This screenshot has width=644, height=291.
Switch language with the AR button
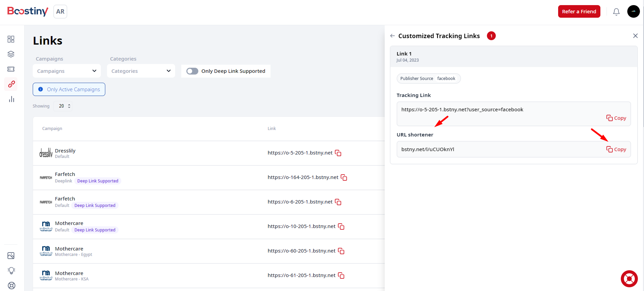click(60, 12)
